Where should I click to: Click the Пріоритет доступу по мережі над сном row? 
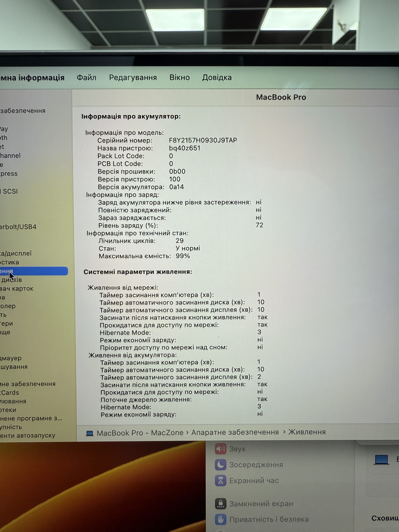[x=181, y=347]
